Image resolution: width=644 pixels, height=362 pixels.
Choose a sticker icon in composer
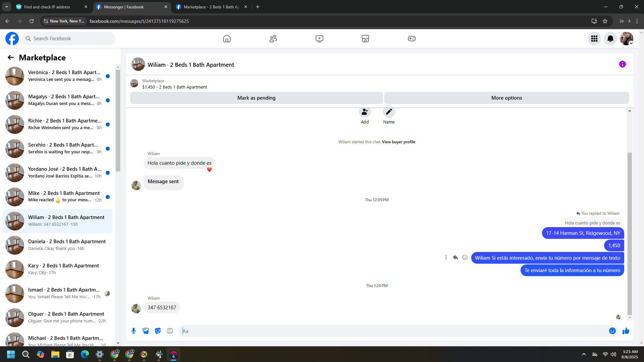click(158, 331)
